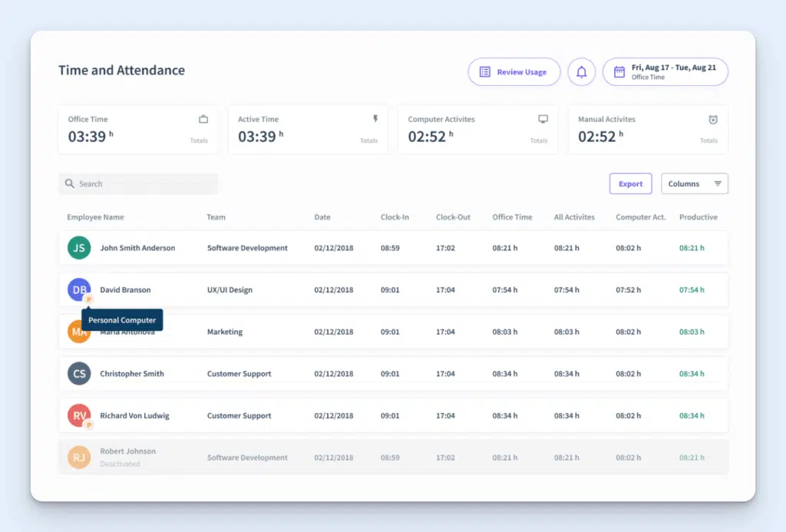The image size is (786, 532).
Task: Select the Marketing row for Maria Antonova
Action: 393,332
